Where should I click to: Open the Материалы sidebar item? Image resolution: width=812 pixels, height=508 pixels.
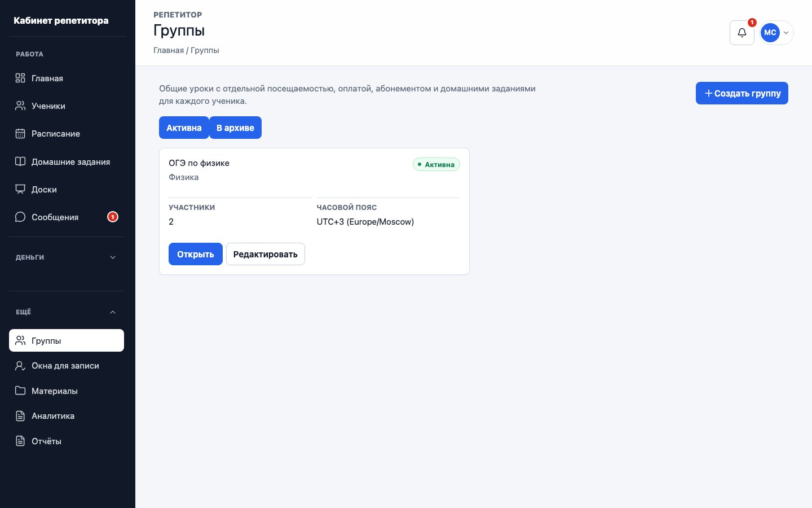point(67,391)
